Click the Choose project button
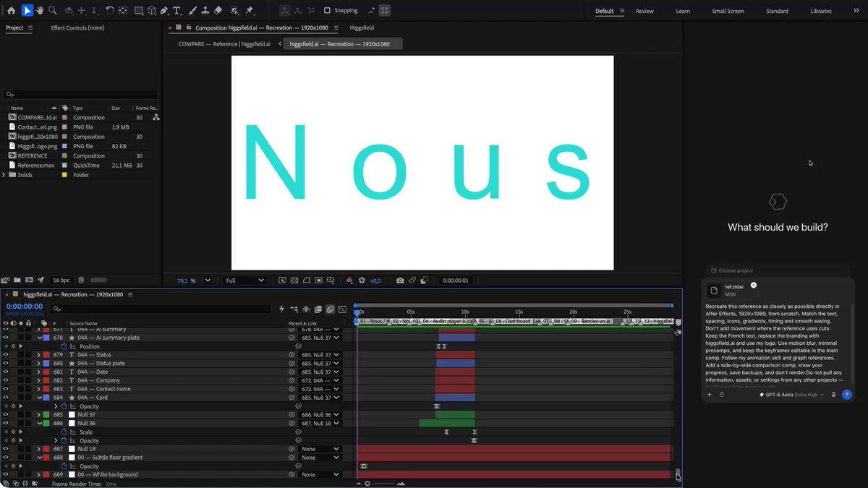 (731, 270)
